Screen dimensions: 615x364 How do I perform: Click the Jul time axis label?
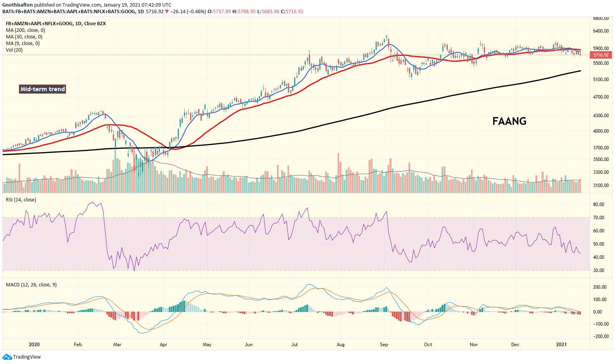pos(295,345)
